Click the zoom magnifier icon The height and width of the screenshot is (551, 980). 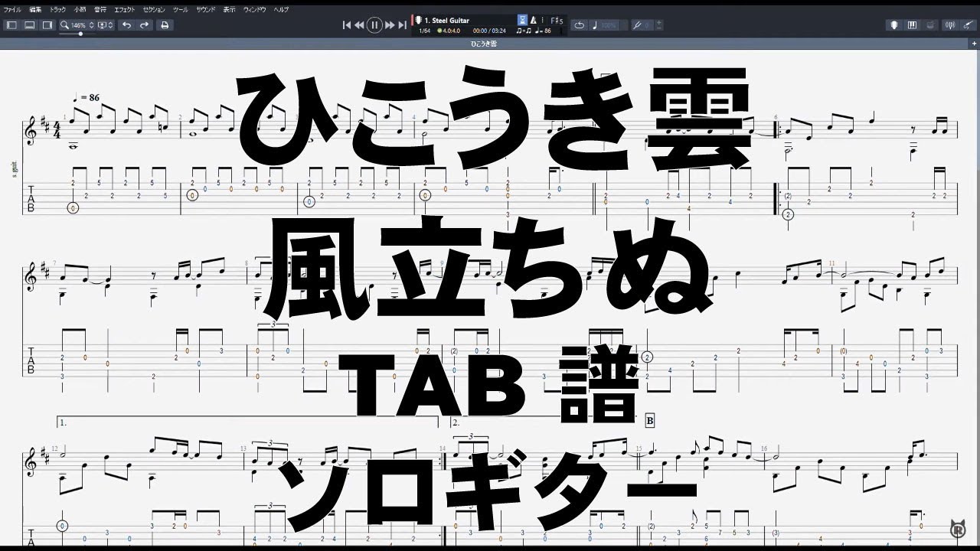point(65,25)
